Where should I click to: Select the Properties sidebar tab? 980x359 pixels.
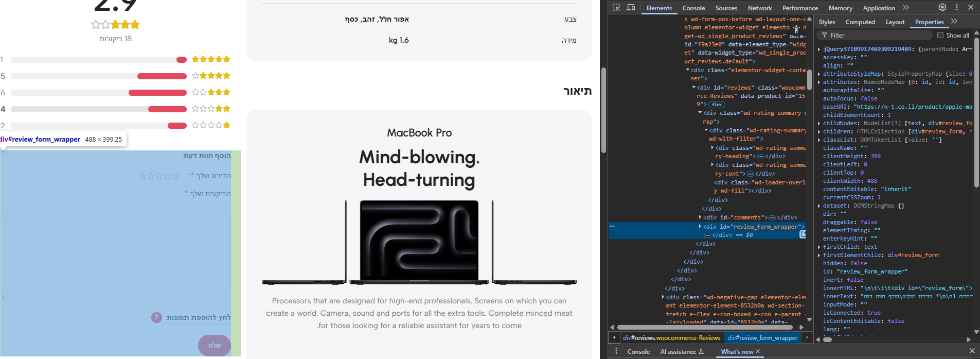click(930, 22)
